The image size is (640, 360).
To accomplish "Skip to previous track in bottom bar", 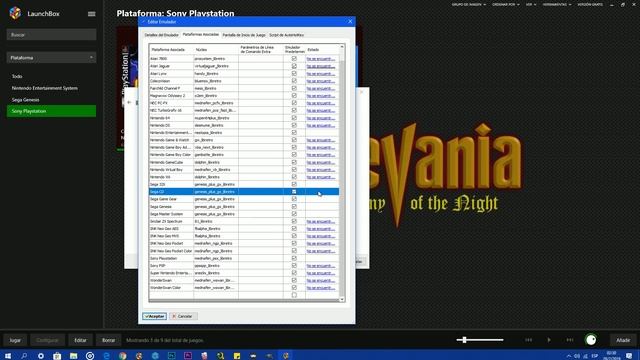I will pos(528,340).
